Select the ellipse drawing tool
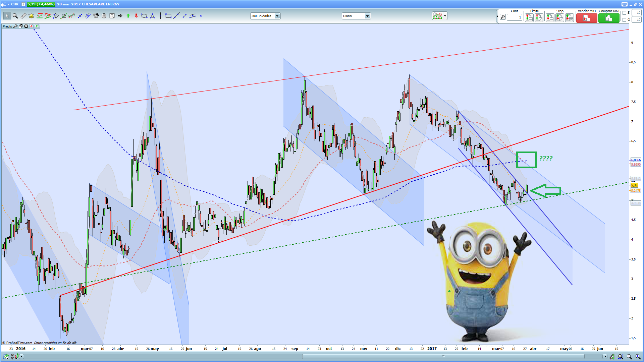Image resolution: width=644 pixels, height=362 pixels. tap(144, 16)
